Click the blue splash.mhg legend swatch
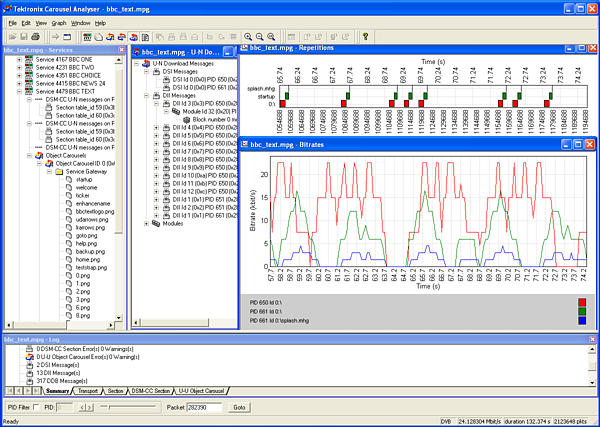The height and width of the screenshot is (427, 600). pyautogui.click(x=582, y=321)
